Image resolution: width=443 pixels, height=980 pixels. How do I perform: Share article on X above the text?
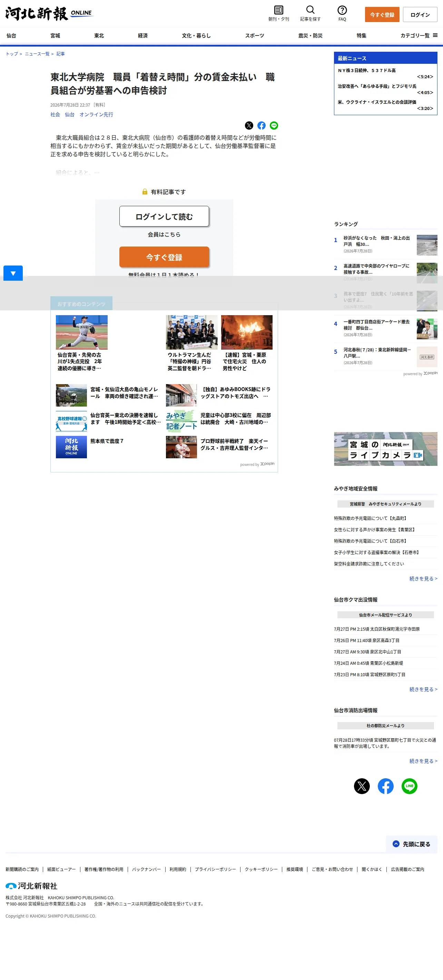tap(249, 126)
